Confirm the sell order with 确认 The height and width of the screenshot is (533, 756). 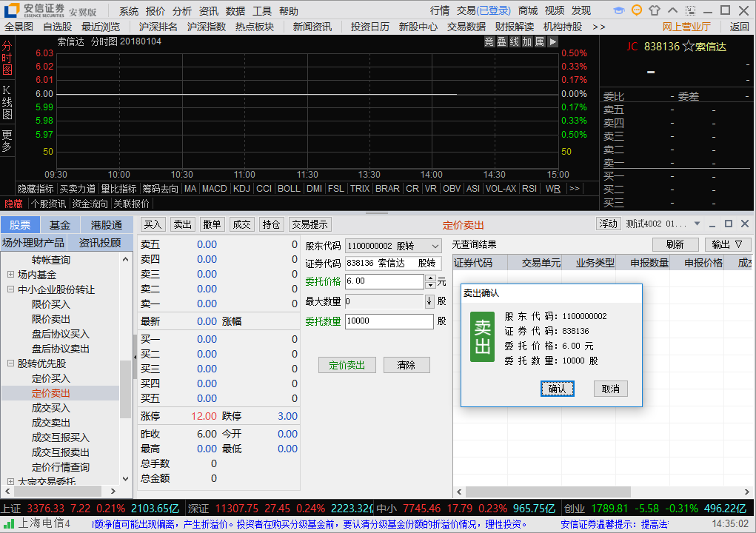(x=558, y=389)
